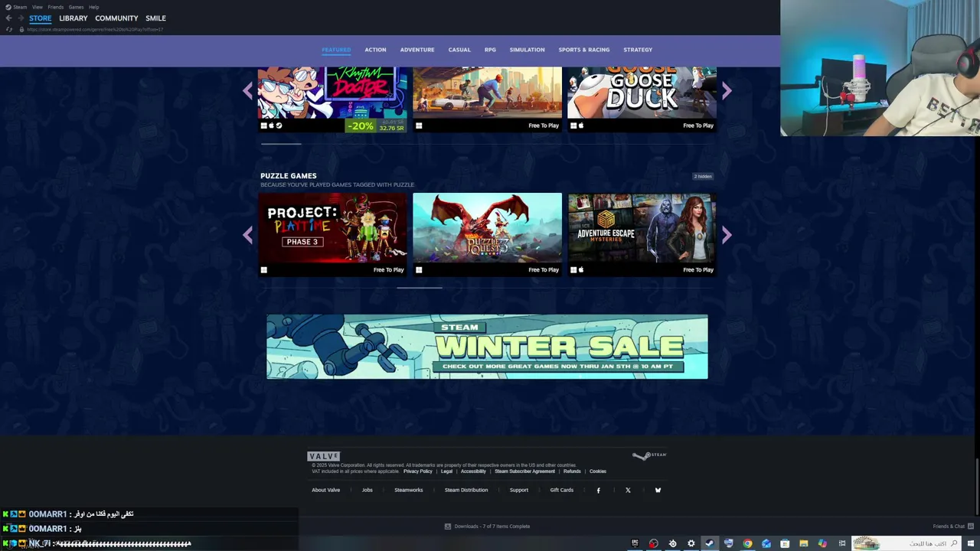
Task: Switch to the LIBRARY section
Action: [x=73, y=18]
